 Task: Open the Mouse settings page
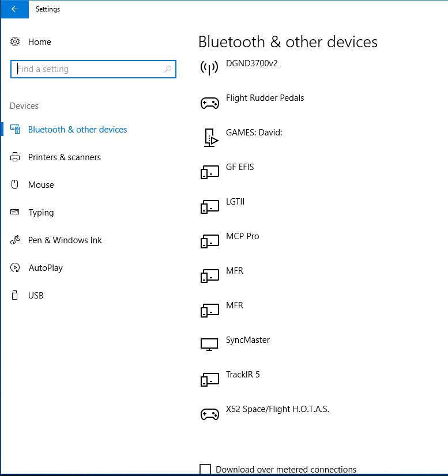point(41,185)
